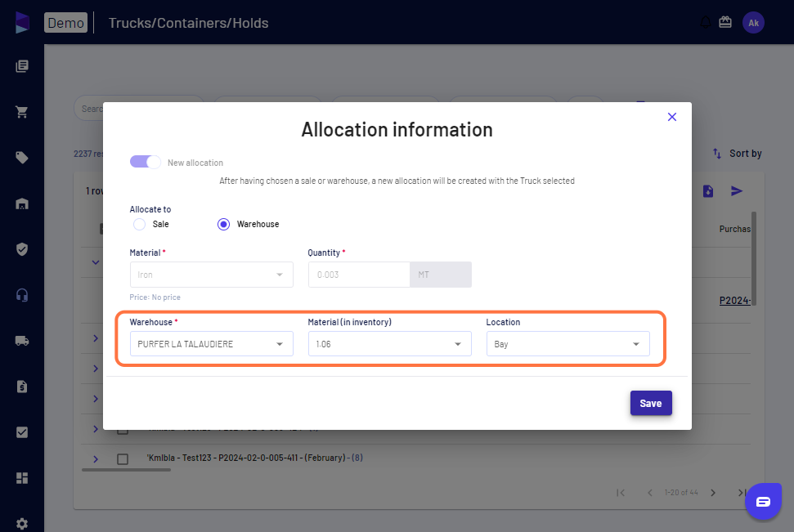Go to previous page of results
This screenshot has width=794, height=532.
650,493
